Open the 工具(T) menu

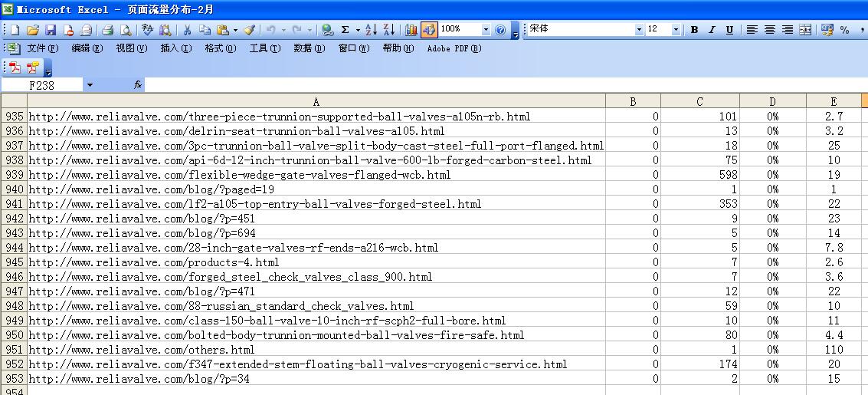[x=264, y=48]
